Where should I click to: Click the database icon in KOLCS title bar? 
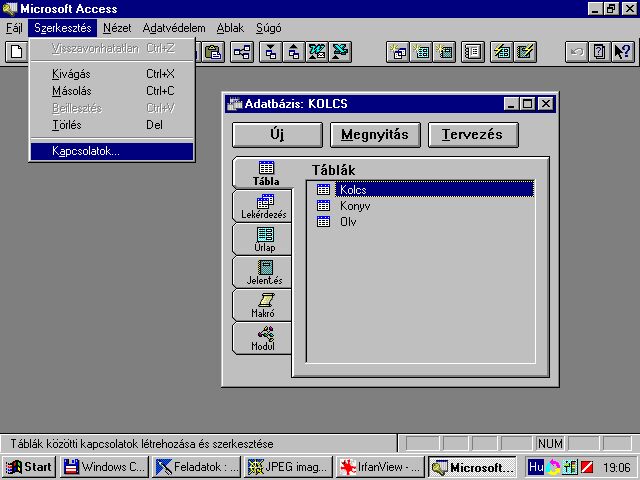pyautogui.click(x=234, y=104)
